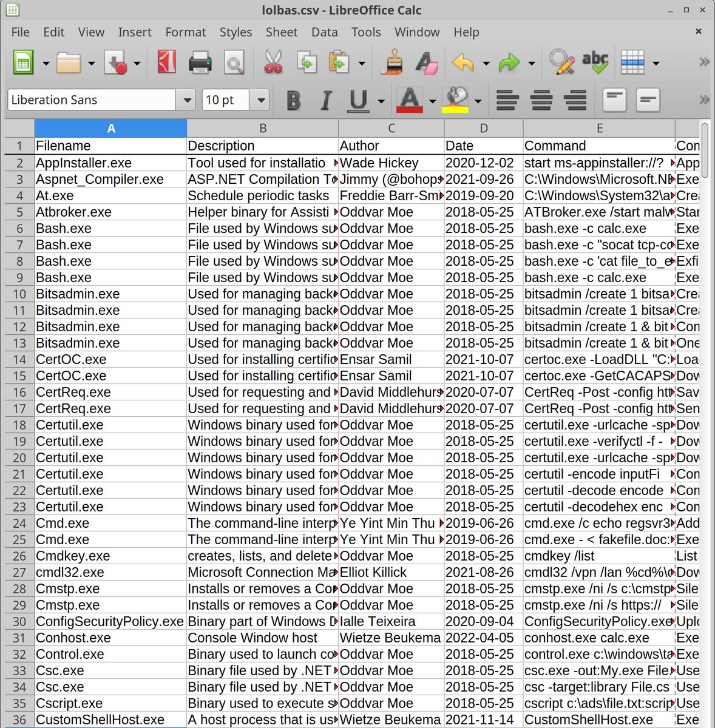The image size is (715, 728).
Task: Expand the Font Color dropdown arrow
Action: click(432, 101)
